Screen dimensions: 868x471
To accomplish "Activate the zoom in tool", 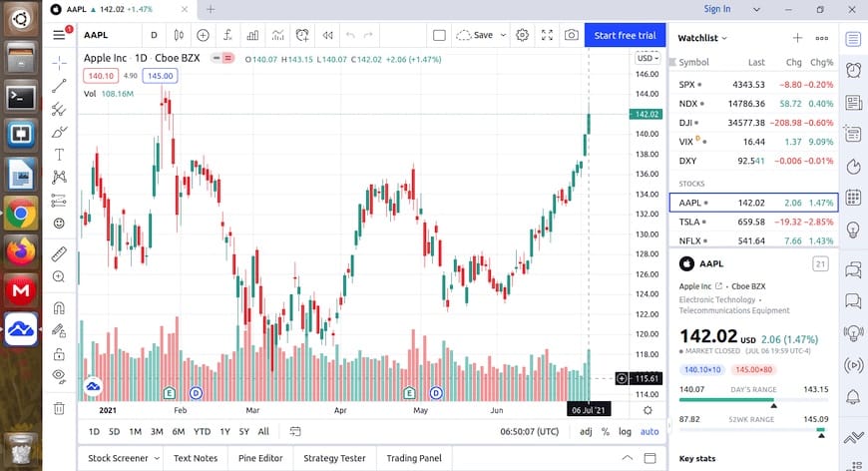I will (x=59, y=276).
